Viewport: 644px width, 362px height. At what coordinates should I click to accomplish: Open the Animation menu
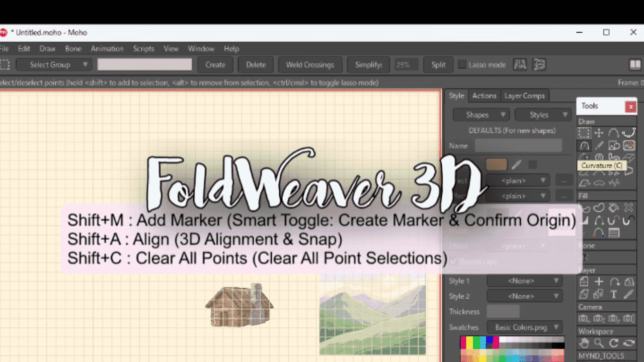click(x=107, y=49)
